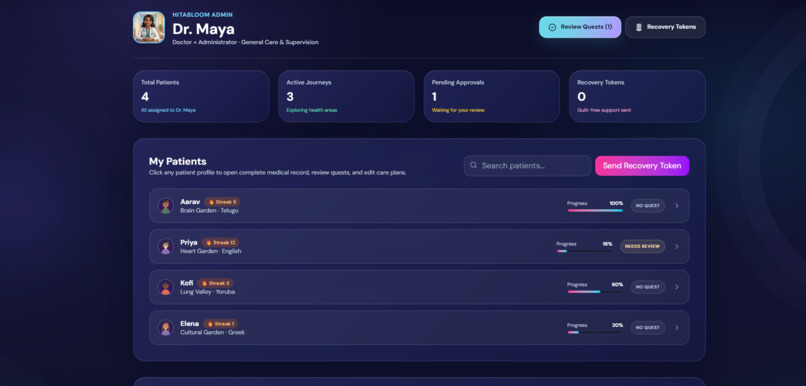Select the patient name Elena

190,324
